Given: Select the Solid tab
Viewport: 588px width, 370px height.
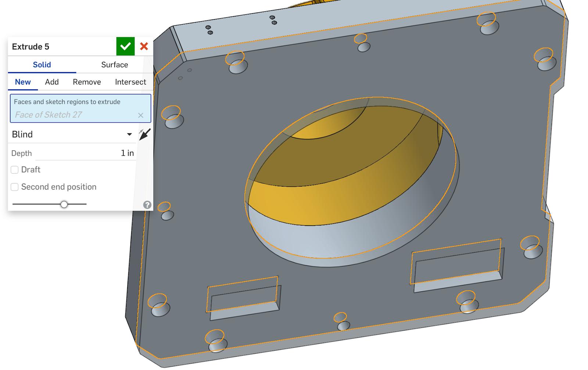Looking at the screenshot, I should 42,65.
